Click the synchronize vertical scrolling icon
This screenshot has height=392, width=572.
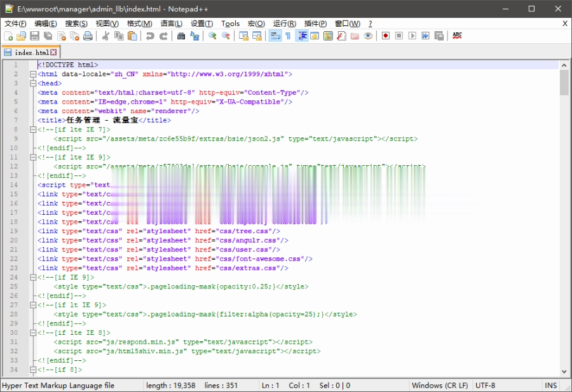point(243,36)
